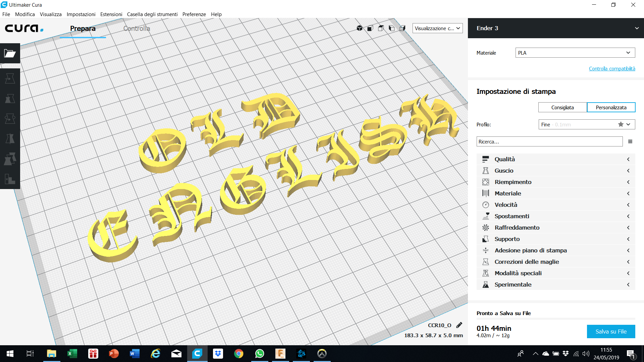Select the Rotate tool in left toolbar

tap(10, 119)
